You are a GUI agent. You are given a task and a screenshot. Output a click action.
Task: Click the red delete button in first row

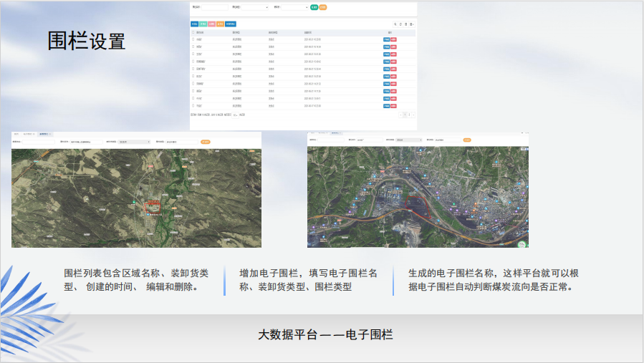coord(393,39)
